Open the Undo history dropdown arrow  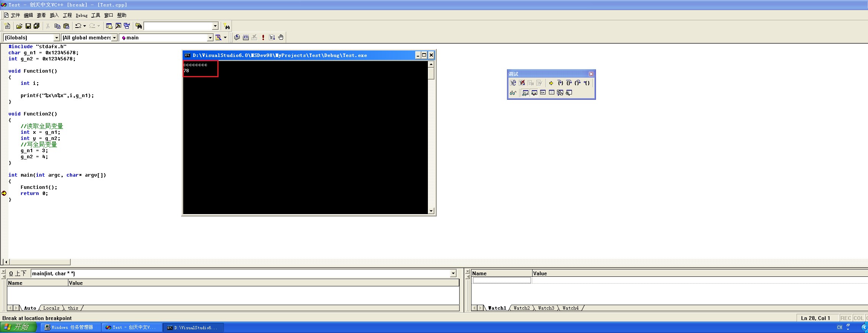click(x=84, y=26)
